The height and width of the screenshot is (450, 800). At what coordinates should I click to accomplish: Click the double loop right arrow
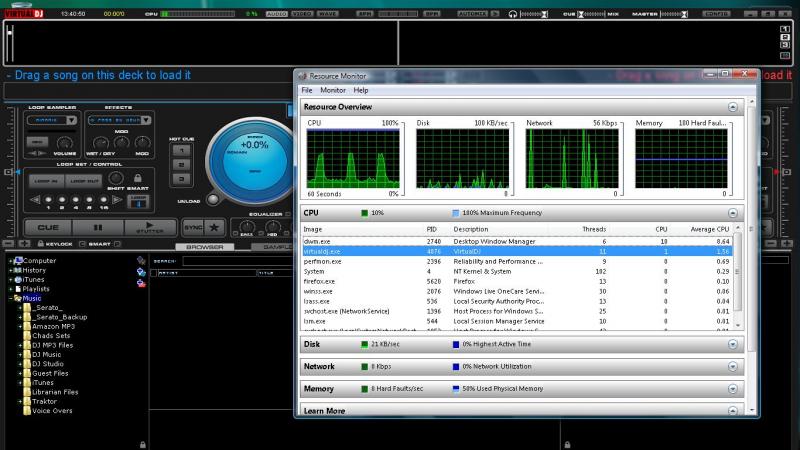117,199
